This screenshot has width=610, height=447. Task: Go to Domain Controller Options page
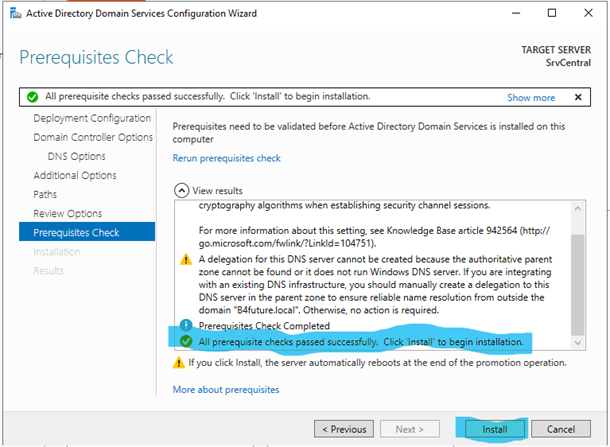click(93, 137)
